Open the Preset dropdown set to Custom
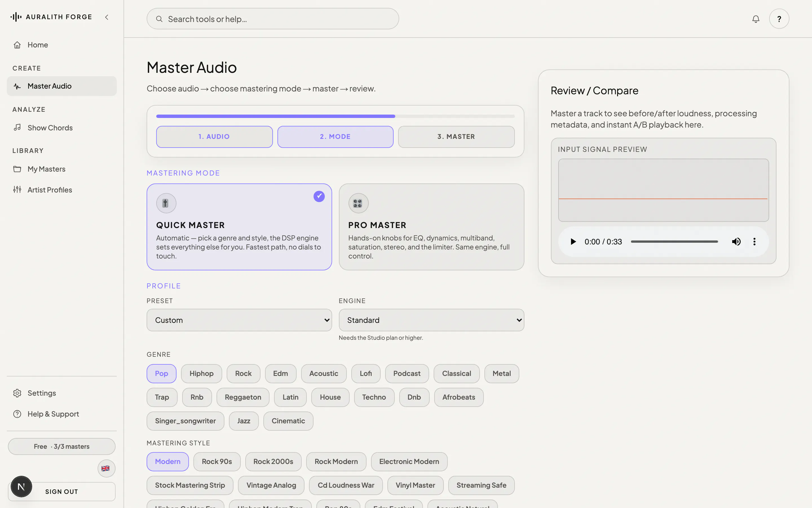 [x=239, y=320]
